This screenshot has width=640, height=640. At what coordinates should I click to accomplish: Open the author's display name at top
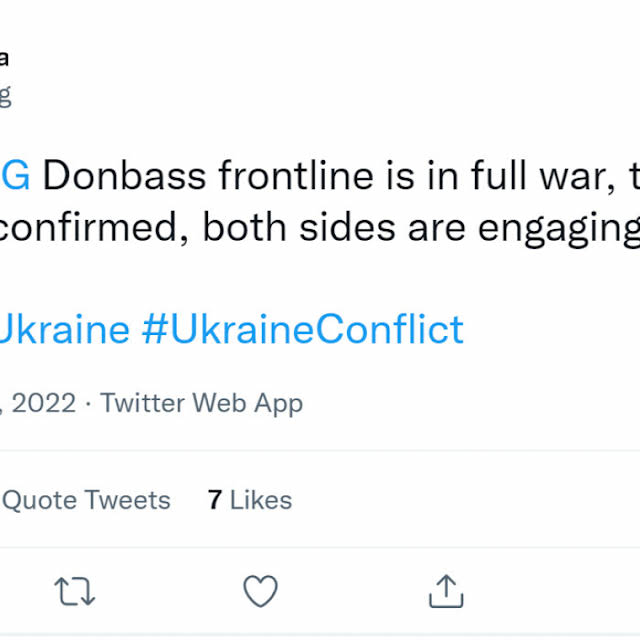click(x=4, y=58)
